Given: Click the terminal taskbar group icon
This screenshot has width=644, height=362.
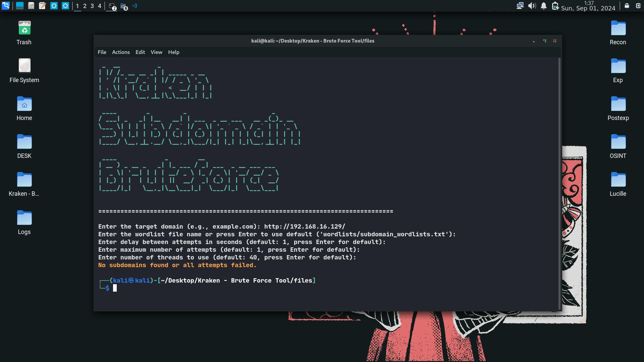Looking at the screenshot, I should [x=112, y=6].
